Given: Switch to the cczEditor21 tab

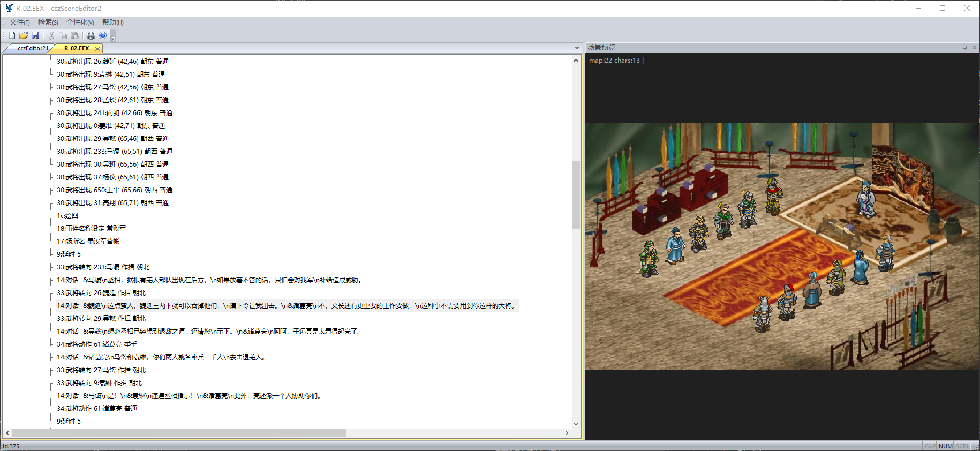Looking at the screenshot, I should pos(33,48).
